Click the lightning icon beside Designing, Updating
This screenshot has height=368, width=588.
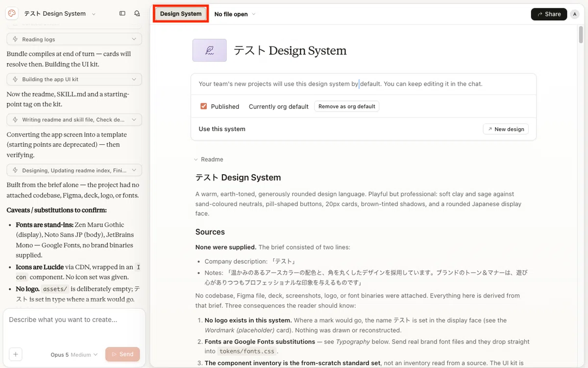16,170
